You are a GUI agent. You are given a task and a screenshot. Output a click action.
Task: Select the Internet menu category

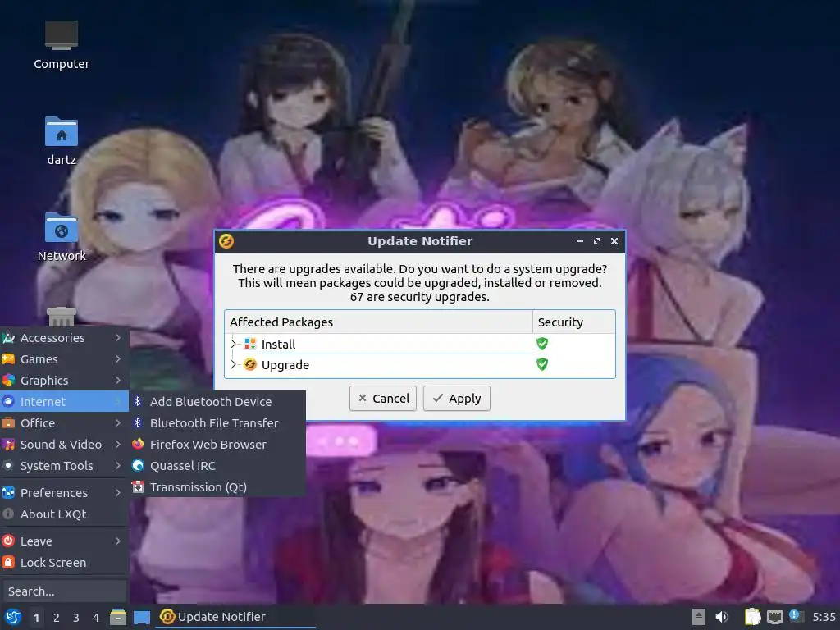[64, 402]
